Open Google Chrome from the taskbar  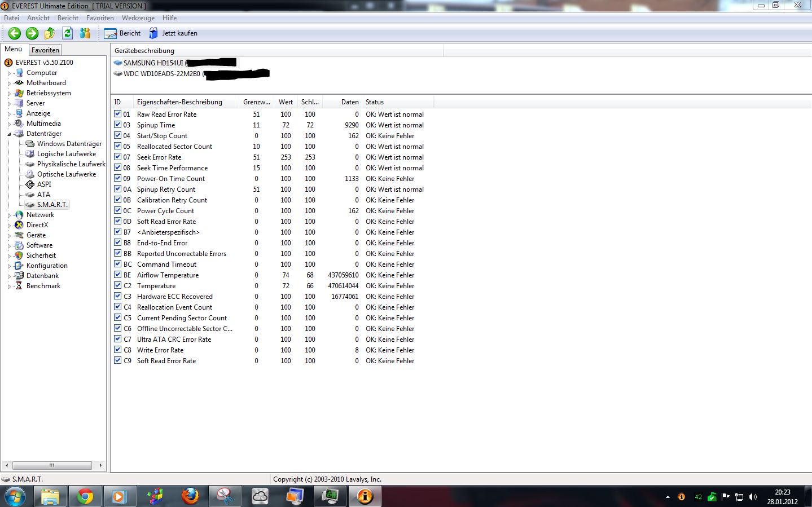tap(85, 497)
